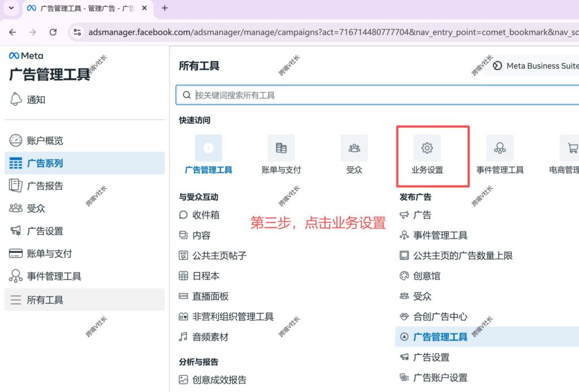This screenshot has height=392, width=579.
Task: Open the tab search dropdown arrow
Action: [x=11, y=8]
